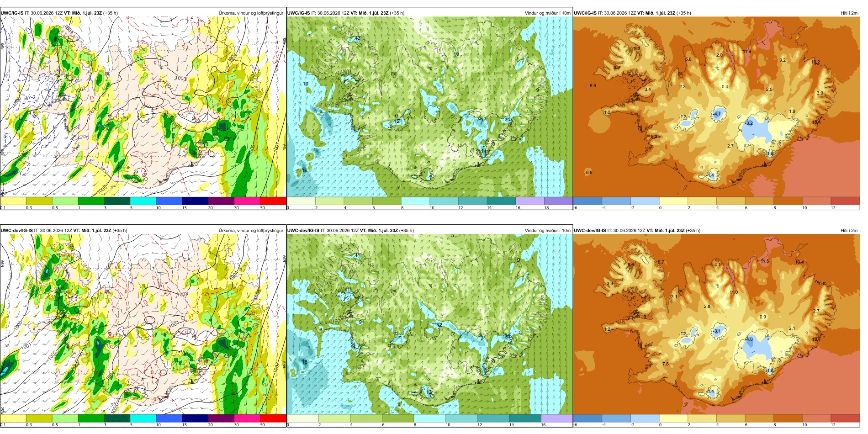
Task: Click the 0.4 value on UWC/IG-IS temperature map
Action: [725, 86]
